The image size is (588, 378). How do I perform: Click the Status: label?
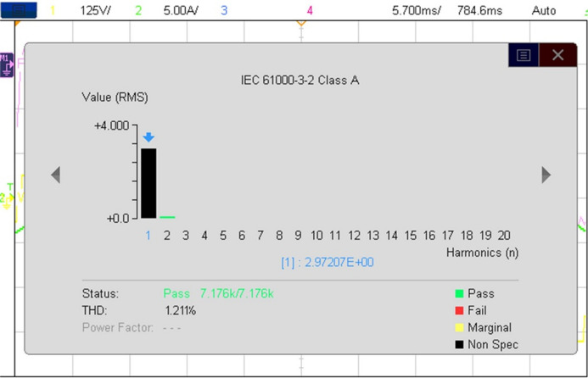click(100, 293)
